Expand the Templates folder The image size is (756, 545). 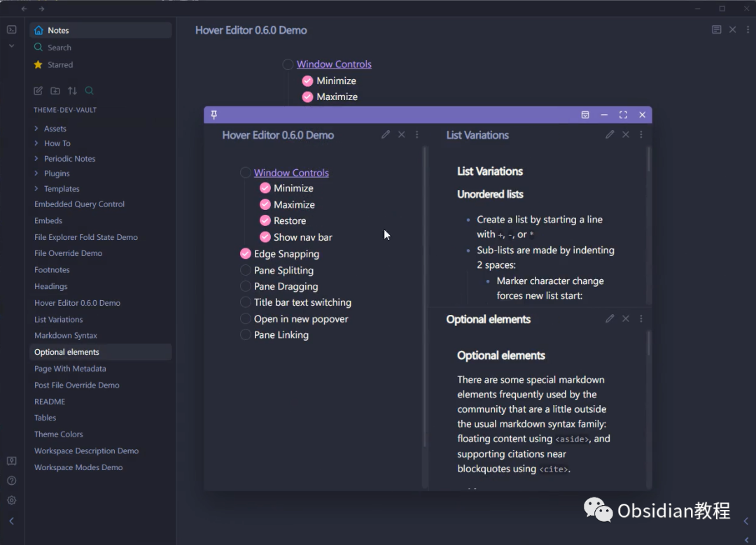click(36, 188)
